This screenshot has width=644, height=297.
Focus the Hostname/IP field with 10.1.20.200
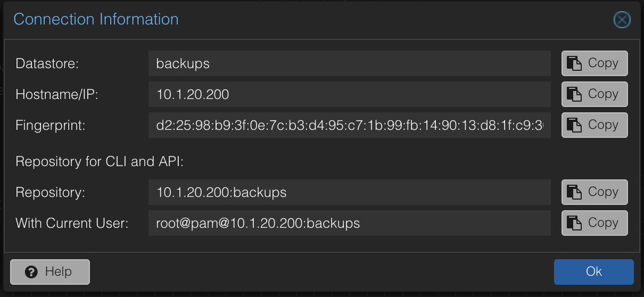349,95
